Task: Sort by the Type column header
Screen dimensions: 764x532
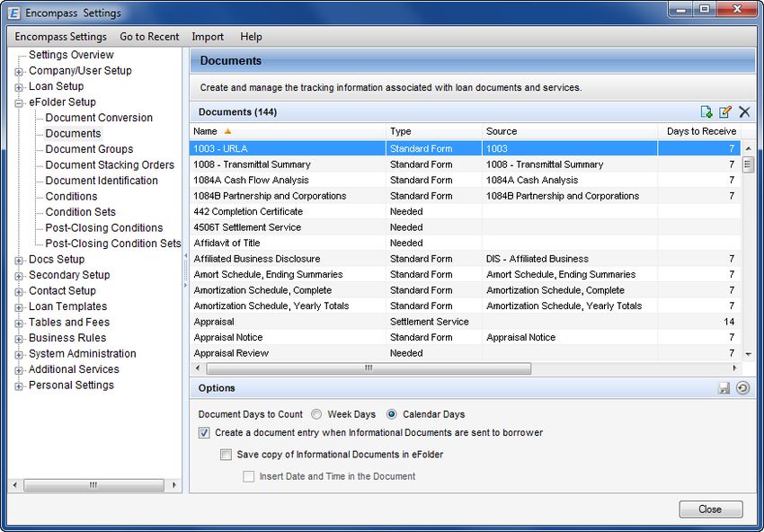Action: point(434,131)
